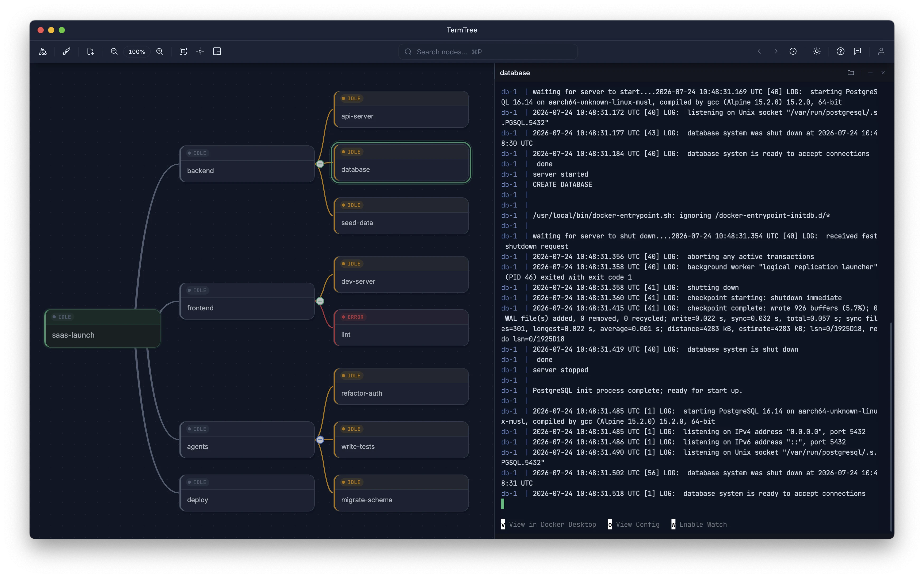Go back with left chevron arrow
Viewport: 924px width, 578px height.
point(759,52)
